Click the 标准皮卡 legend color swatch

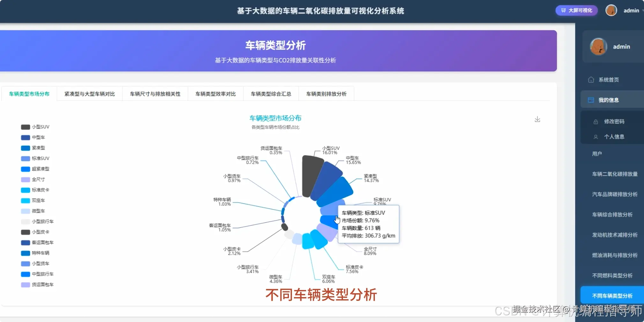25,190
